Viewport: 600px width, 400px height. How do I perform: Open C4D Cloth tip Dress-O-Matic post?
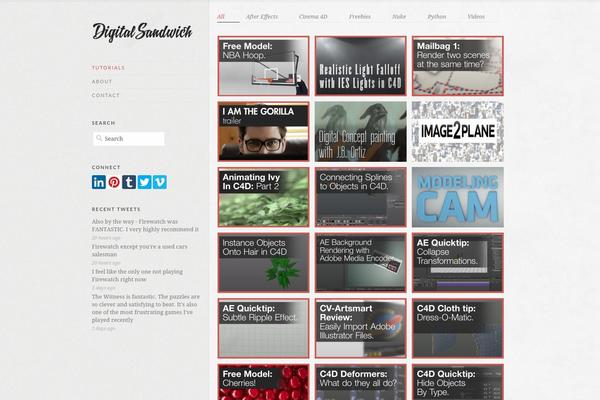pos(458,328)
